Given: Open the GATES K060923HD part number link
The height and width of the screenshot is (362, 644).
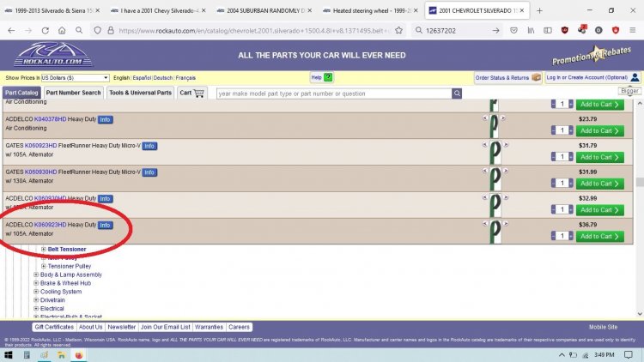Looking at the screenshot, I should (40, 146).
